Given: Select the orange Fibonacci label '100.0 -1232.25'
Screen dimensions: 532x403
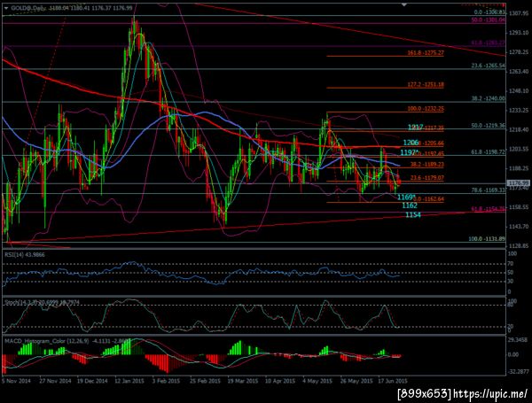Looking at the screenshot, I should click(x=426, y=109).
